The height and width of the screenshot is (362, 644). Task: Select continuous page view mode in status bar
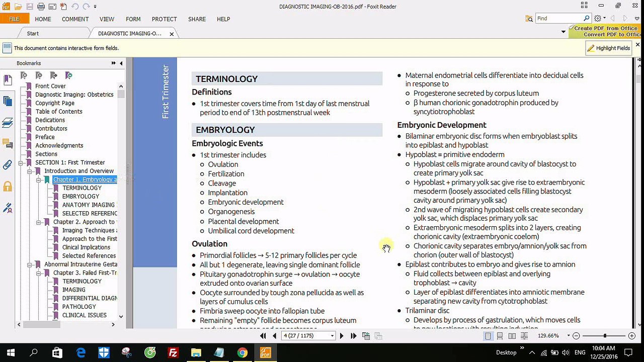coord(500,336)
